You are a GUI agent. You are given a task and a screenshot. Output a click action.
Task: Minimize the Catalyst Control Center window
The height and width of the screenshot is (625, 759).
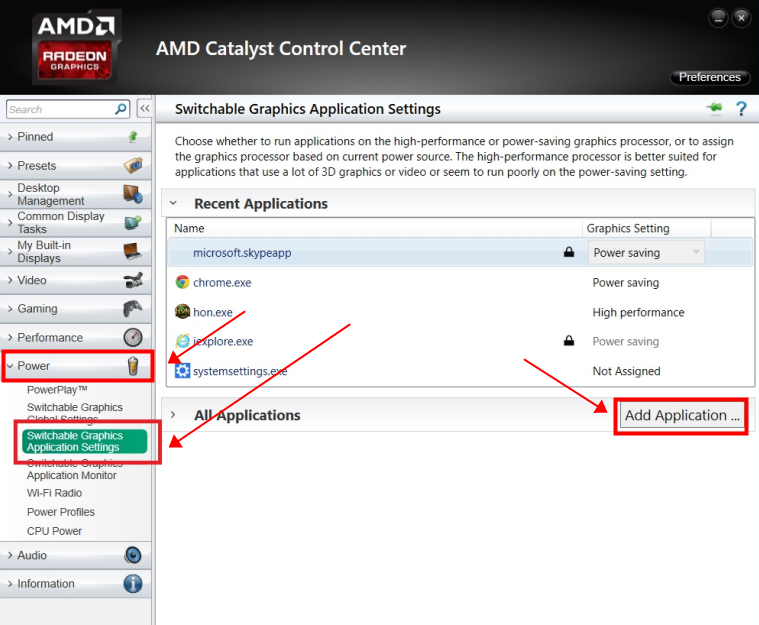tap(718, 18)
